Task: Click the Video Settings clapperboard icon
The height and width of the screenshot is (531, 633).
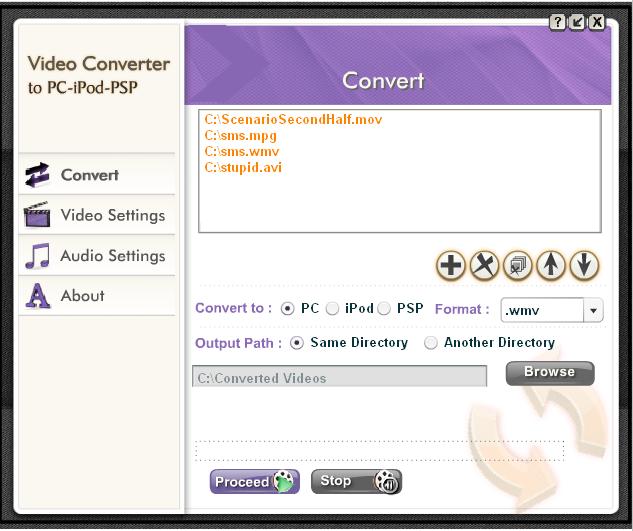Action: coord(37,214)
